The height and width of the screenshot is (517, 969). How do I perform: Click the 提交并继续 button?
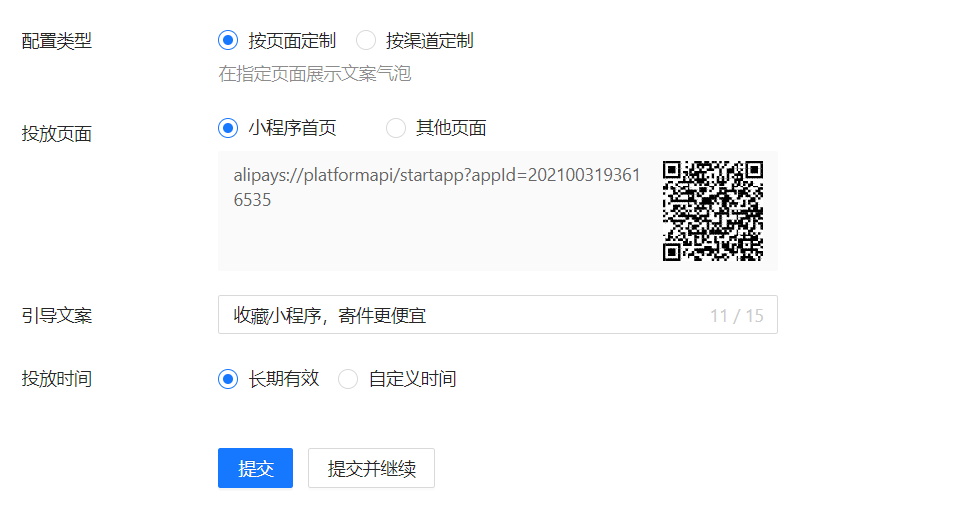pyautogui.click(x=371, y=468)
